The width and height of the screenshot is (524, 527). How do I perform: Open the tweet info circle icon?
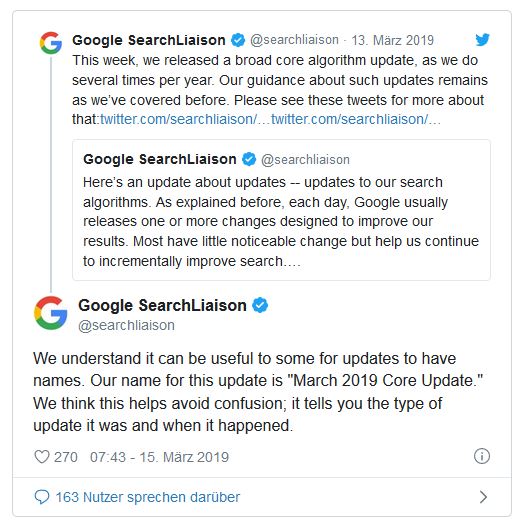tap(482, 456)
